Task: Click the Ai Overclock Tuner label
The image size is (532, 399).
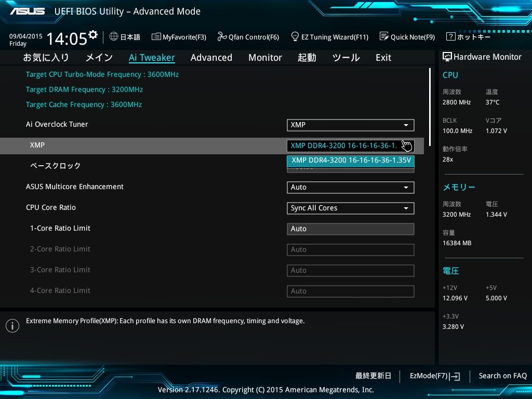Action: coord(57,124)
